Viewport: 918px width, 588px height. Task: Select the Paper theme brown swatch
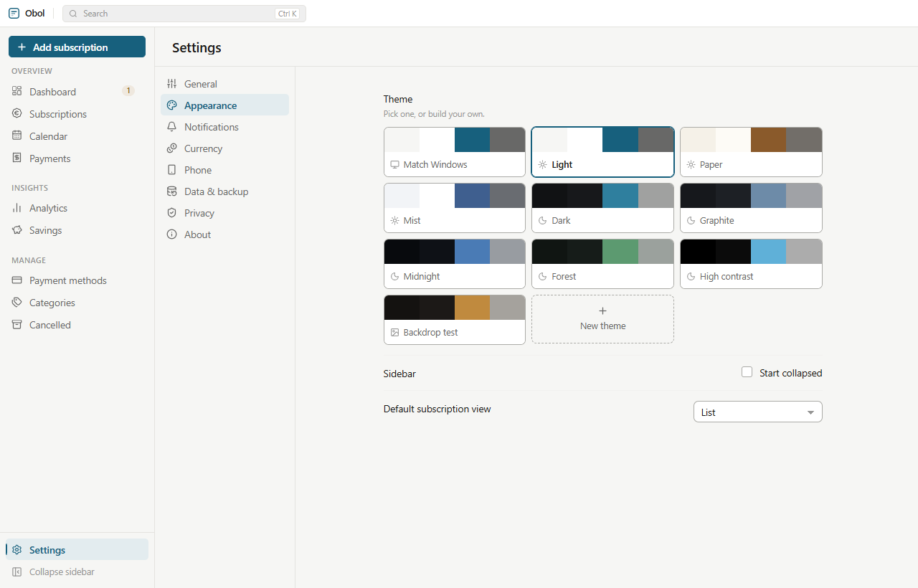[x=768, y=140]
